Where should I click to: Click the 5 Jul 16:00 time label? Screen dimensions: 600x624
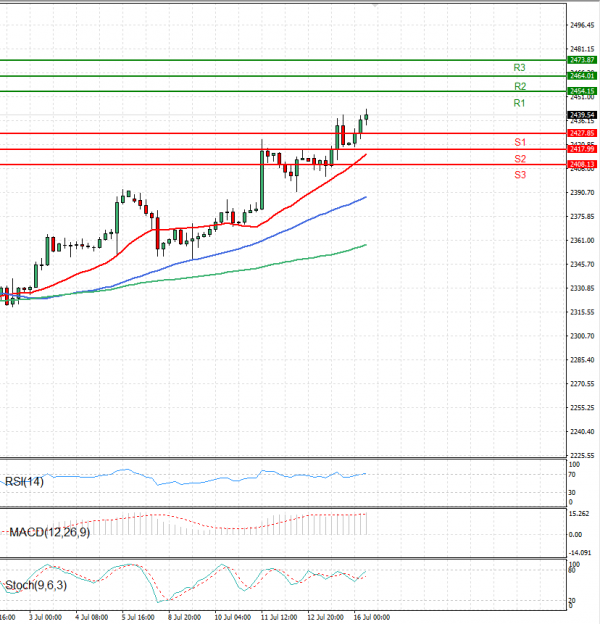pyautogui.click(x=138, y=617)
